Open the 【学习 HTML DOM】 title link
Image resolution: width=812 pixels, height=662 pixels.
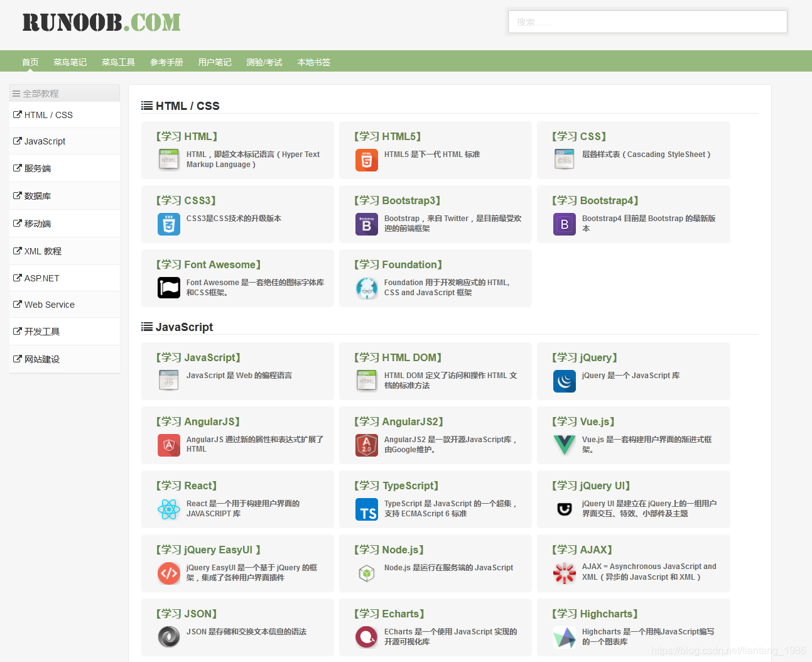click(398, 357)
